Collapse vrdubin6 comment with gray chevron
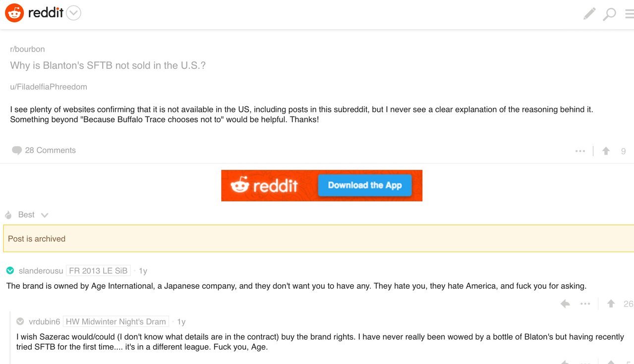Viewport: 634px width, 364px height. 20,321
